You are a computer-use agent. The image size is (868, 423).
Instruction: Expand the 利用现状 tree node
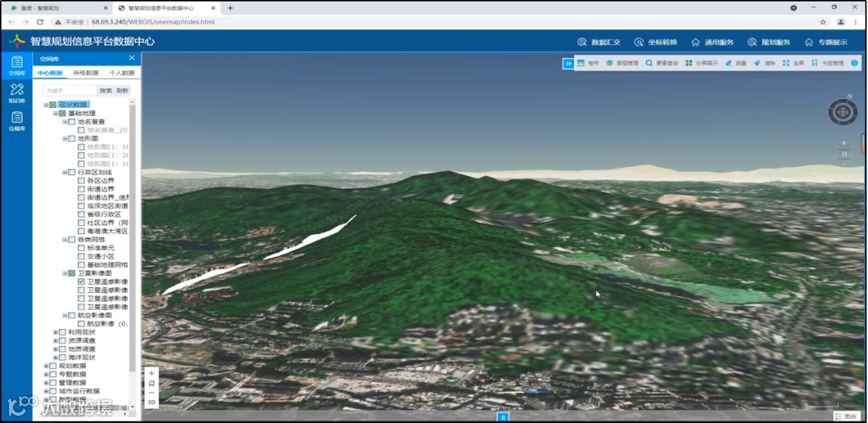[55, 332]
